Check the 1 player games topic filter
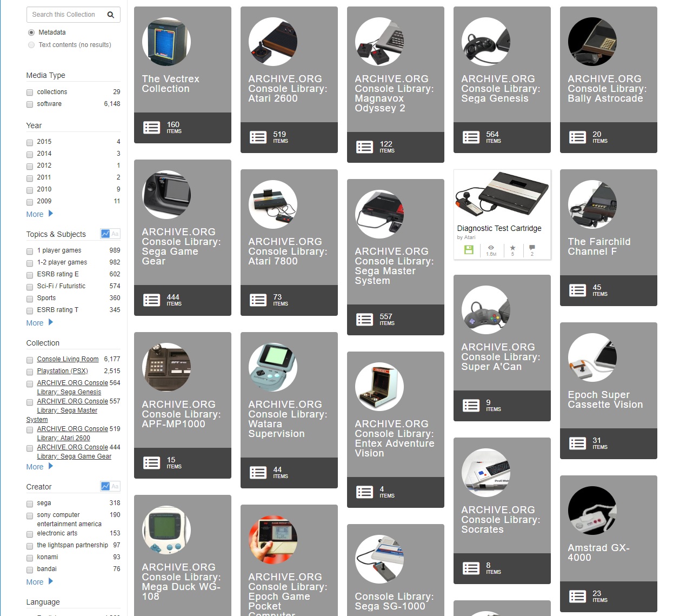Viewport: 673px width, 616px height. [30, 251]
